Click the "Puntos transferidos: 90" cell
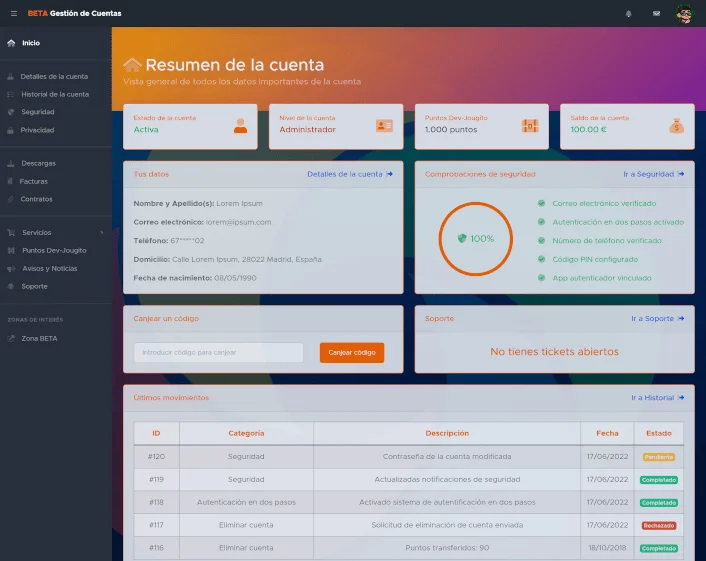Screen dimensions: 706x561 click(447, 548)
